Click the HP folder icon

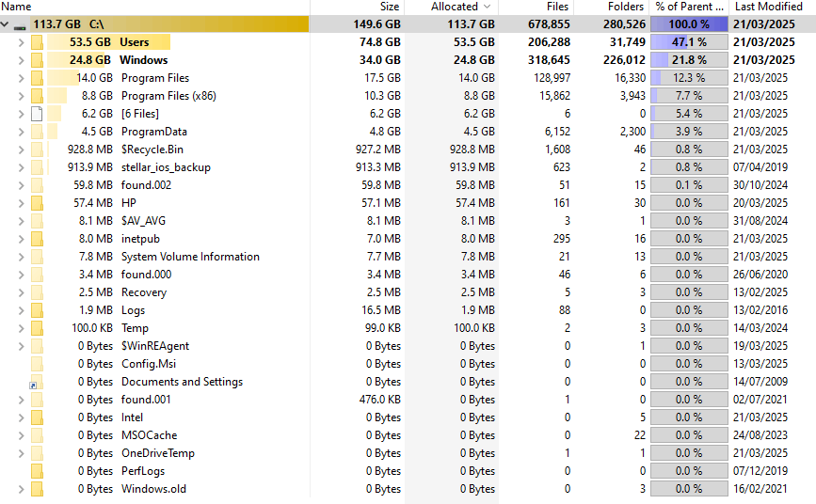pos(37,203)
